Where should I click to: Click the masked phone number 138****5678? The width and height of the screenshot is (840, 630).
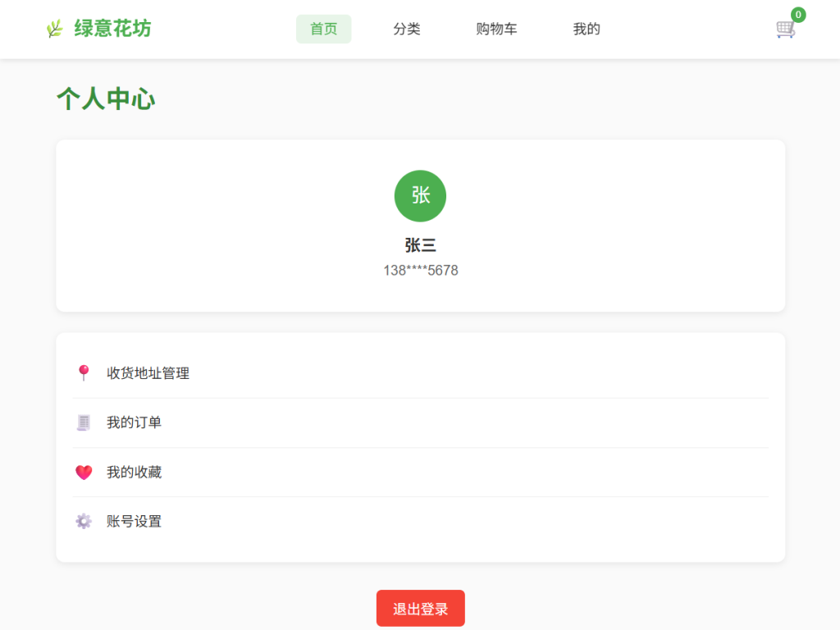pyautogui.click(x=420, y=270)
